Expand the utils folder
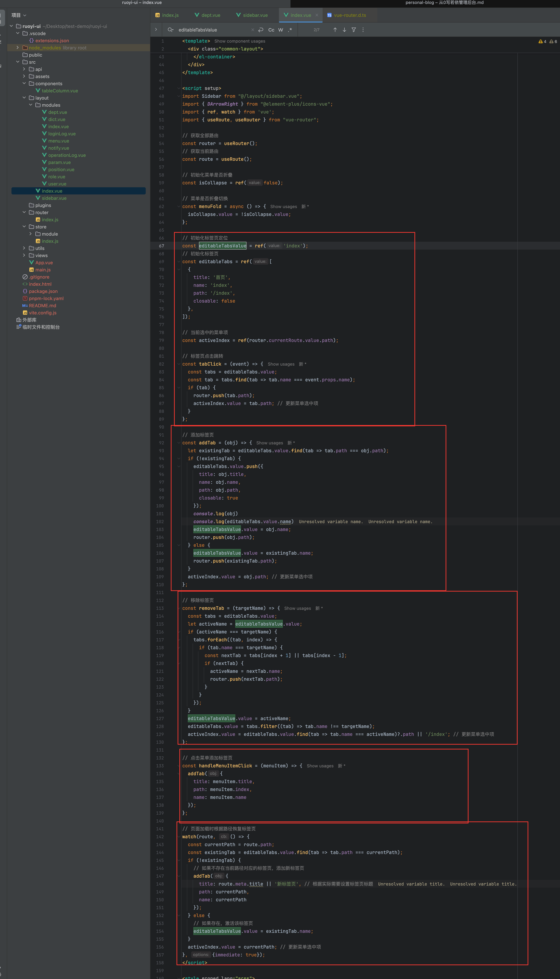Image resolution: width=560 pixels, height=979 pixels. [24, 248]
